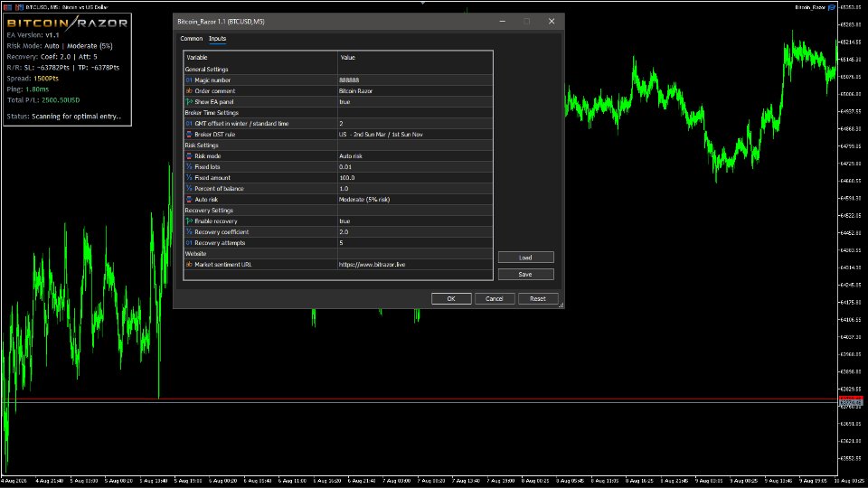Edit the GMT offset value 2
Screen dimensions: 868x488
415,124
